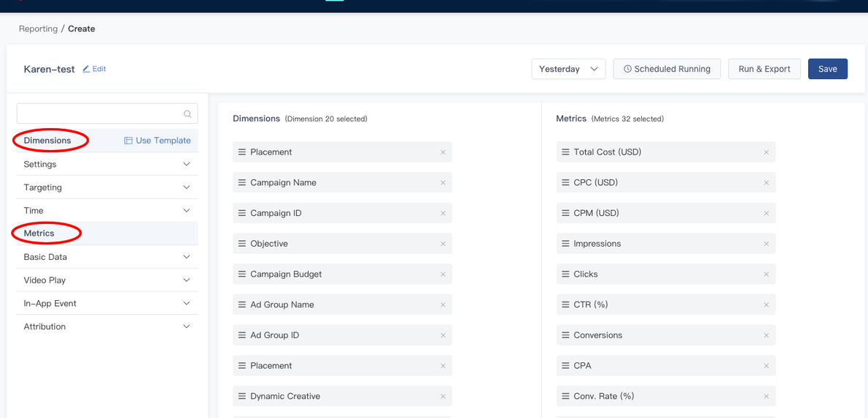Expand the Targeting section

pyautogui.click(x=107, y=187)
